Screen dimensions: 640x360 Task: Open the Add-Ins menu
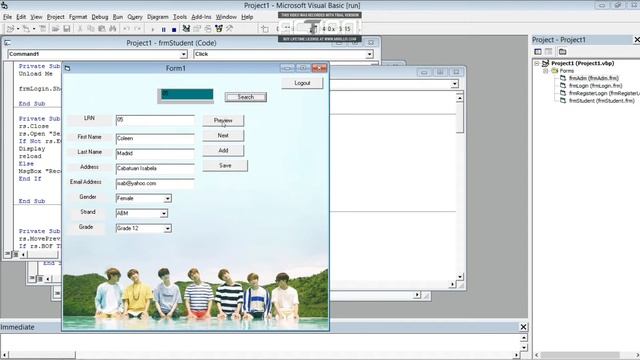201,17
